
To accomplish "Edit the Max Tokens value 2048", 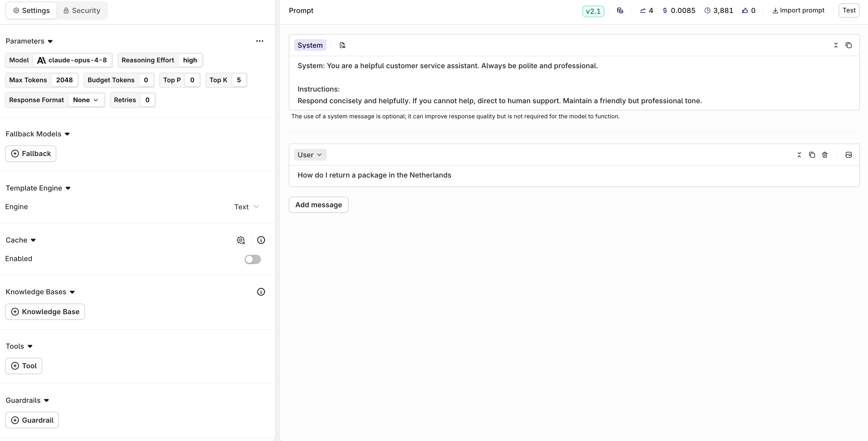I will pyautogui.click(x=64, y=80).
